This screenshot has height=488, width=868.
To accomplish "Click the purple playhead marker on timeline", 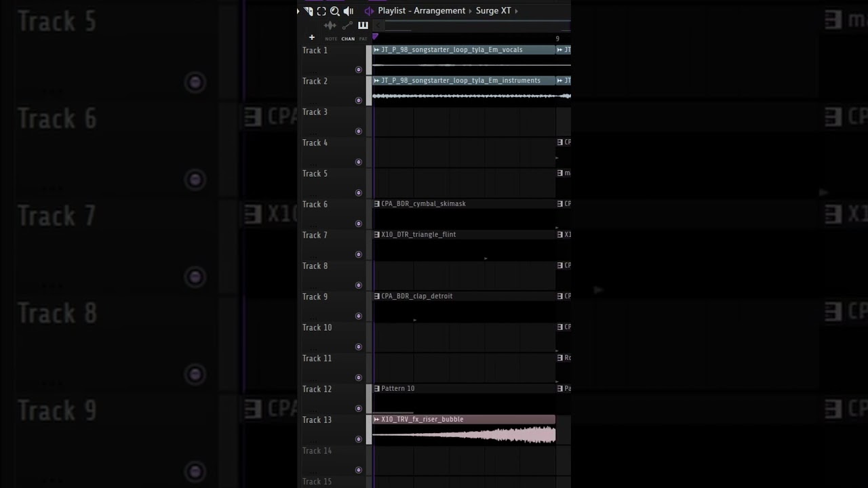I will coord(375,37).
